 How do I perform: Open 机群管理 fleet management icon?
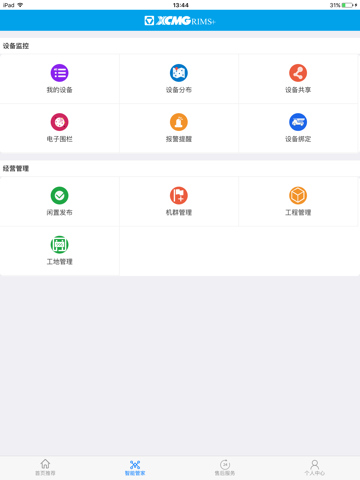pos(179,195)
